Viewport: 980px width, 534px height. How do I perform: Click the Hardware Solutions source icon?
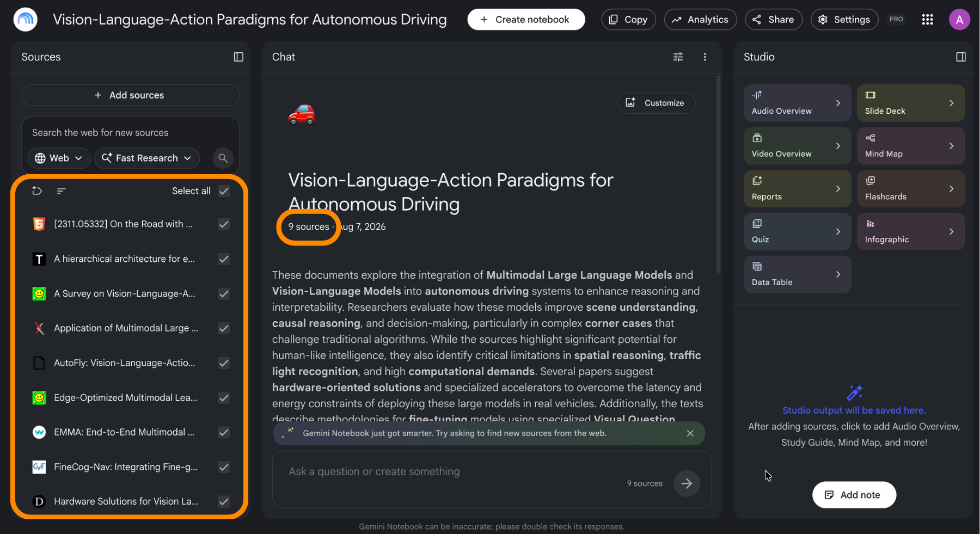(39, 501)
